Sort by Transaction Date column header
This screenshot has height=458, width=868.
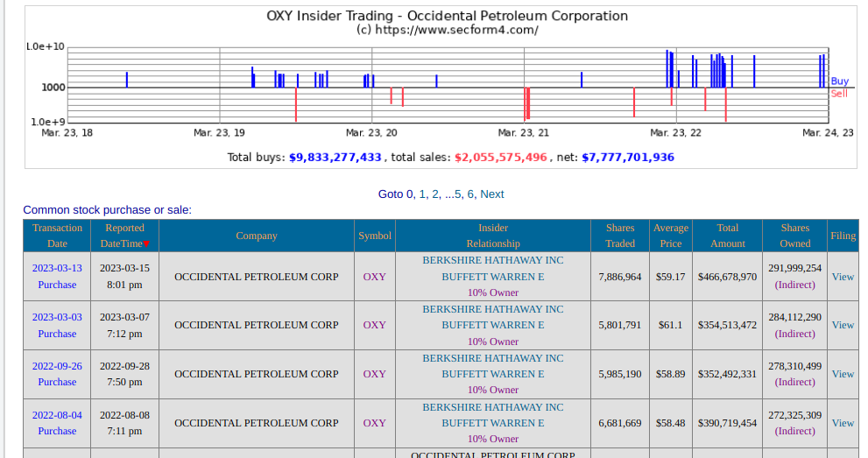pos(57,236)
